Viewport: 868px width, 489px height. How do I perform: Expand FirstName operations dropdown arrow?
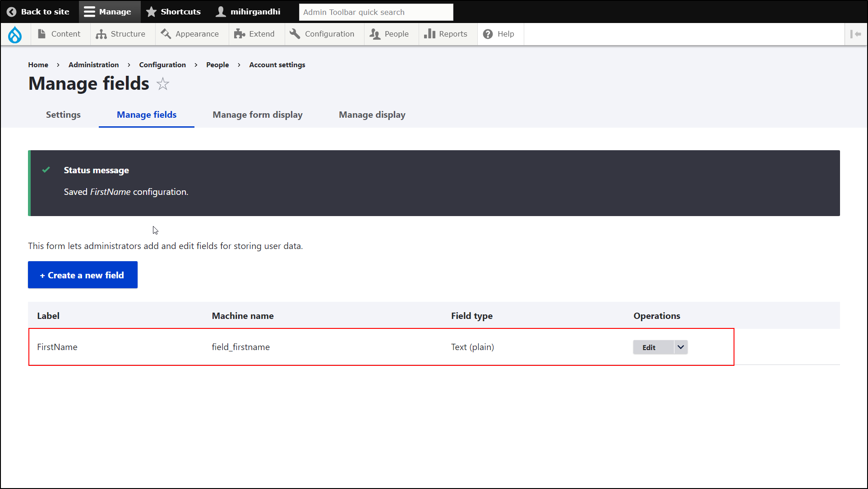pos(681,347)
